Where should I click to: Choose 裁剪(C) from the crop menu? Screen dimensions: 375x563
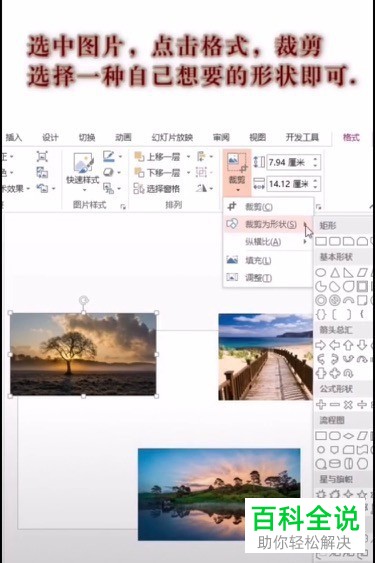268,207
